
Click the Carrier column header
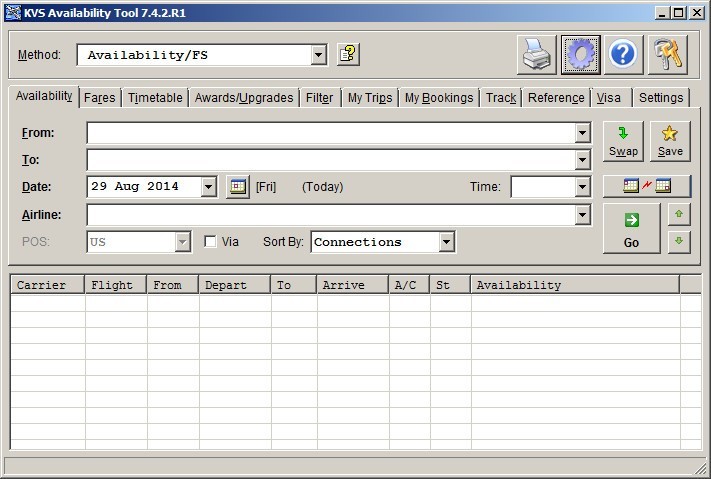tap(48, 285)
